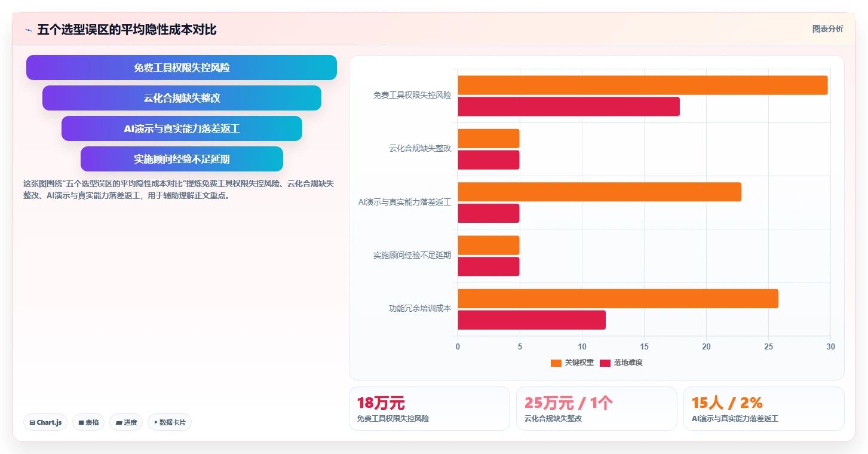Viewport: 868px width, 454px height.
Task: Click the 25万元 / 1个 data card
Action: point(597,409)
